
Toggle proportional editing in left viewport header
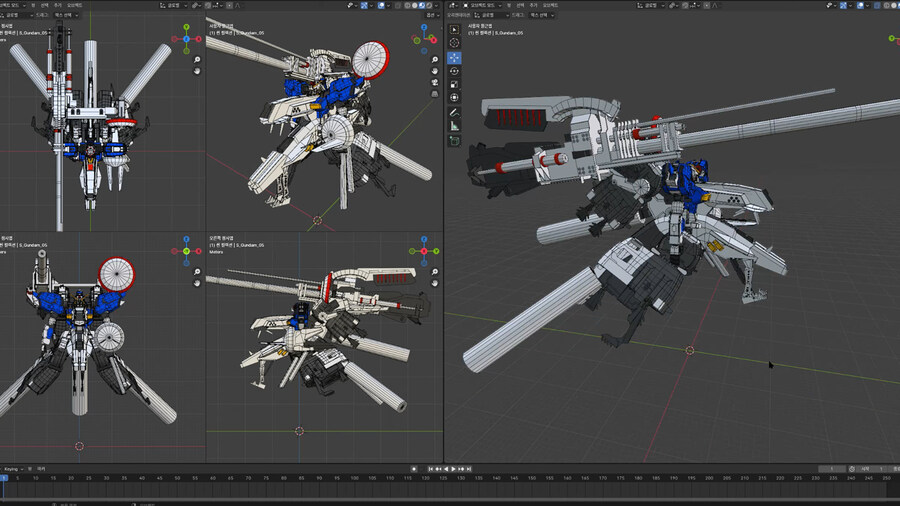[229, 5]
